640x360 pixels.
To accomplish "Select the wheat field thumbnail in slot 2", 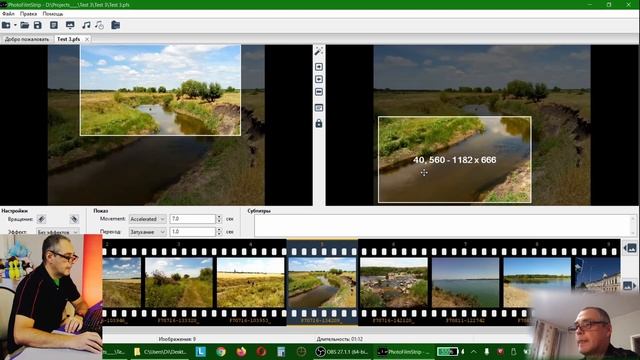I will coord(122,282).
